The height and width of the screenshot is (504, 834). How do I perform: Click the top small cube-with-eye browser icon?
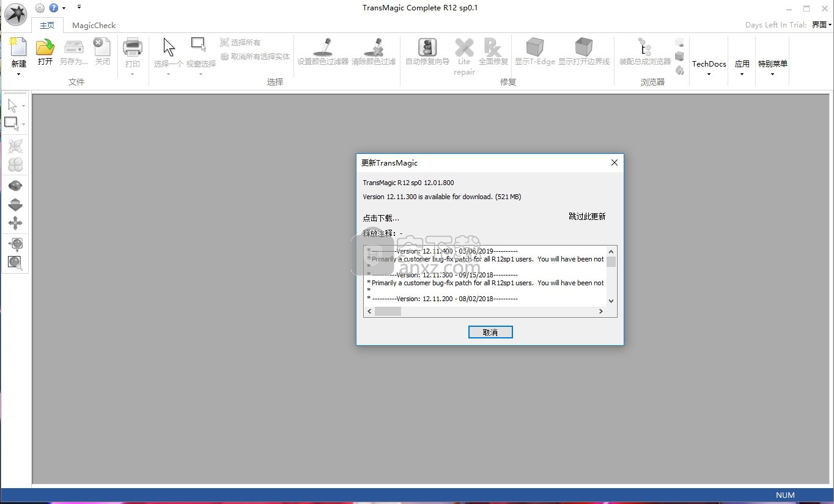click(680, 43)
